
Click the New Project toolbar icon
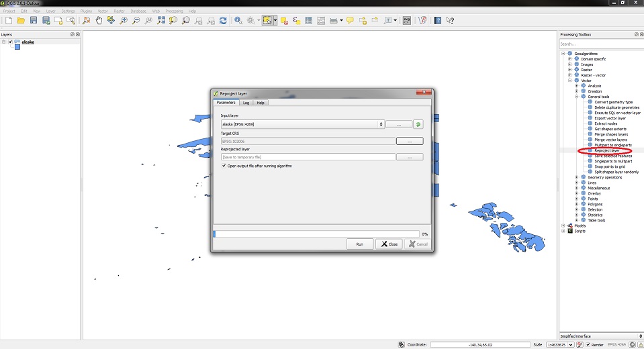pyautogui.click(x=9, y=20)
